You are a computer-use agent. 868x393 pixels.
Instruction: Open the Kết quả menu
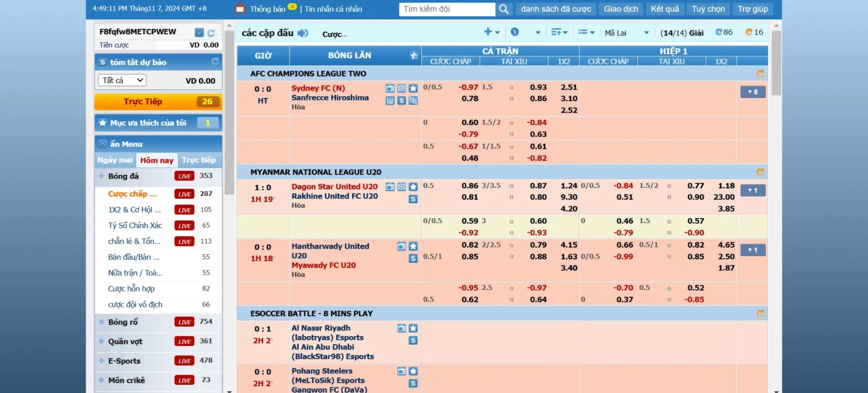pos(665,9)
